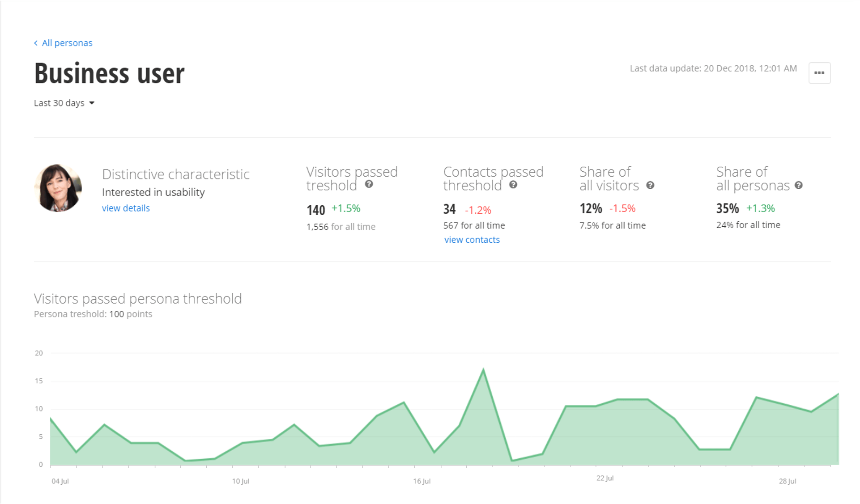The width and height of the screenshot is (860, 504).
Task: Click help icon beside Share of all visitors
Action: coord(650,185)
